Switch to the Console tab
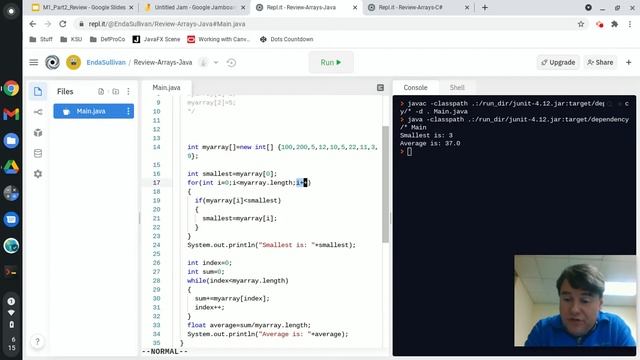Image resolution: width=640 pixels, height=360 pixels. [415, 87]
